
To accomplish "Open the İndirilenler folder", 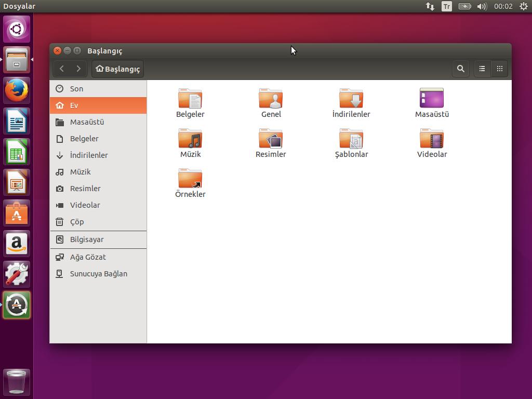I will tap(351, 101).
